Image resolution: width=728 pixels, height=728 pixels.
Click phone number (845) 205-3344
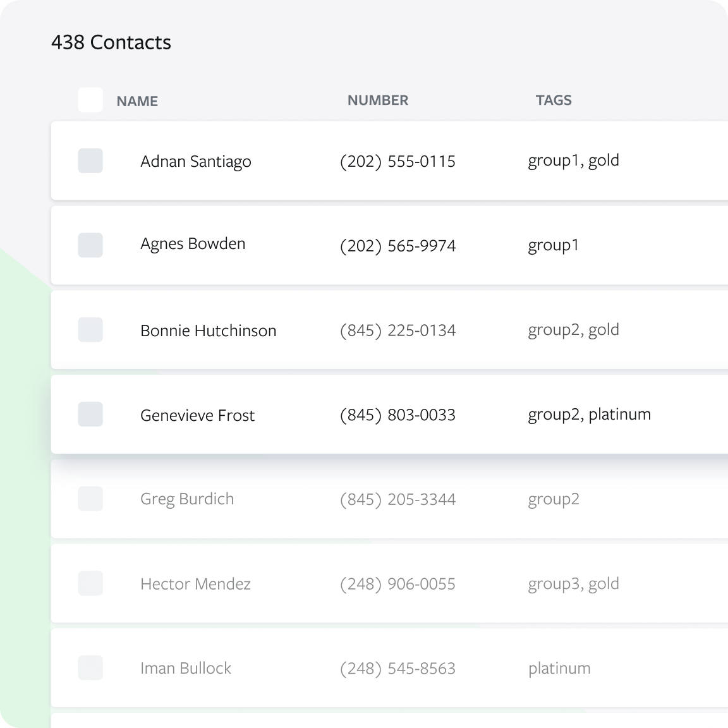tap(397, 499)
